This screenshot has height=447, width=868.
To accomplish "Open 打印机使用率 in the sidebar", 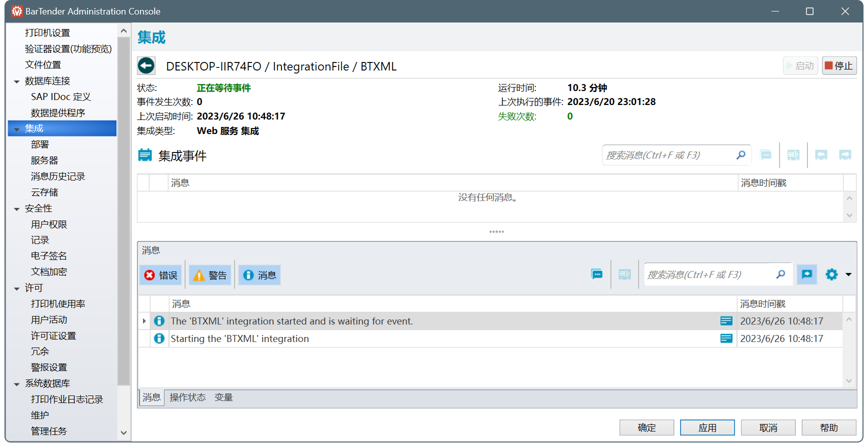I will (58, 304).
